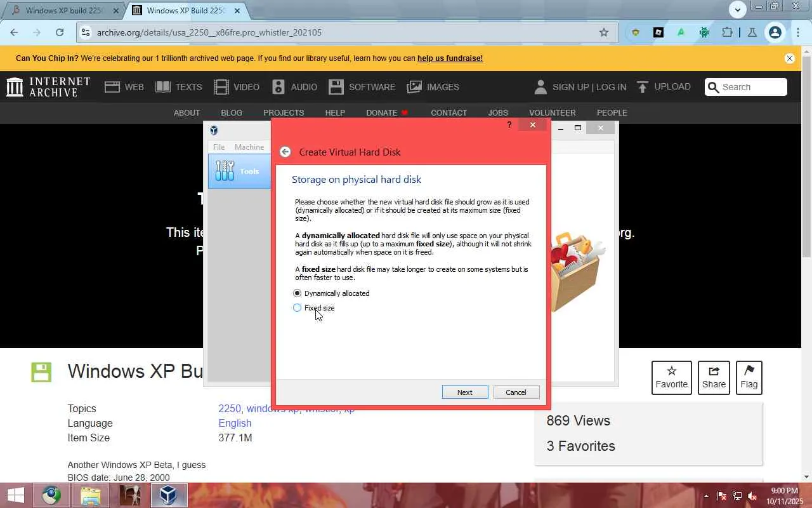Go back in Create Virtual Hard Disk wizard
Image resolution: width=812 pixels, height=508 pixels.
click(285, 152)
